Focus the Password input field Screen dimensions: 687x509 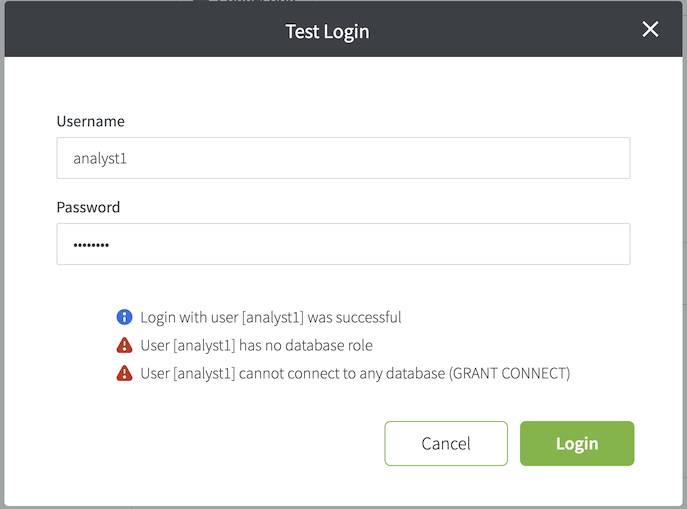tap(343, 244)
